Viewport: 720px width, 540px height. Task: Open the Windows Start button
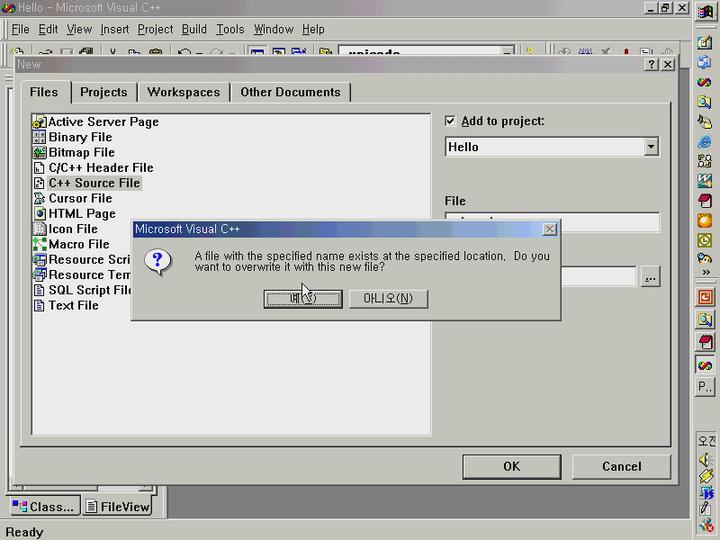(705, 11)
